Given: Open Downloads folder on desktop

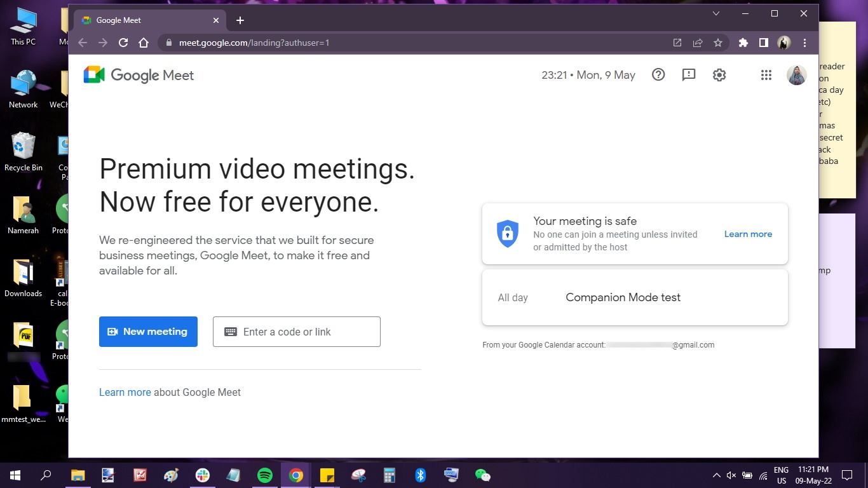Looking at the screenshot, I should pyautogui.click(x=24, y=278).
